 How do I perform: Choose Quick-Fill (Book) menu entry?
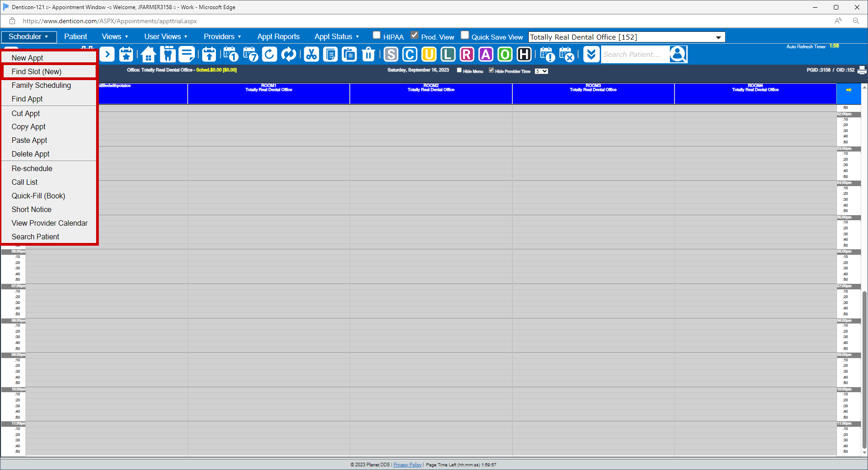point(49,196)
